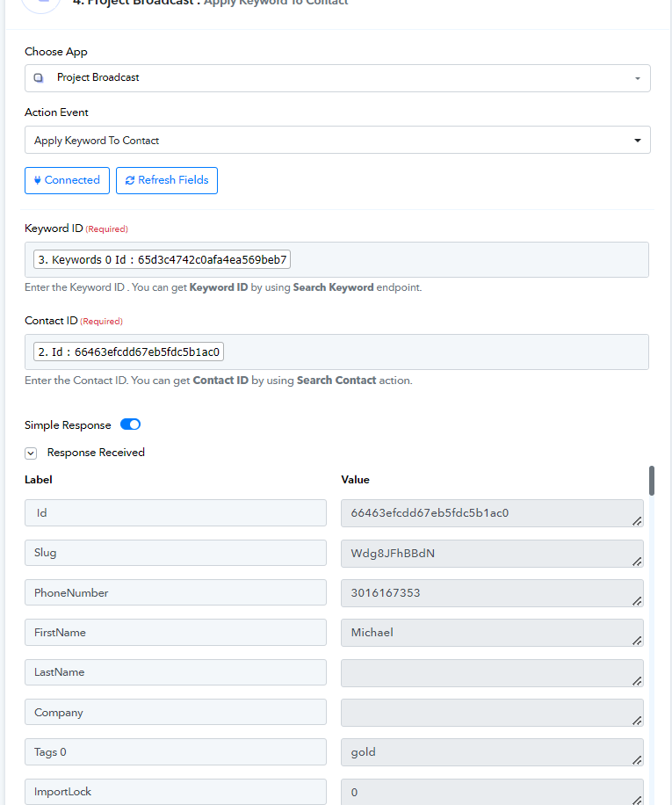Click the empty Company value field
Screen dimensions: 672x805
click(x=492, y=713)
